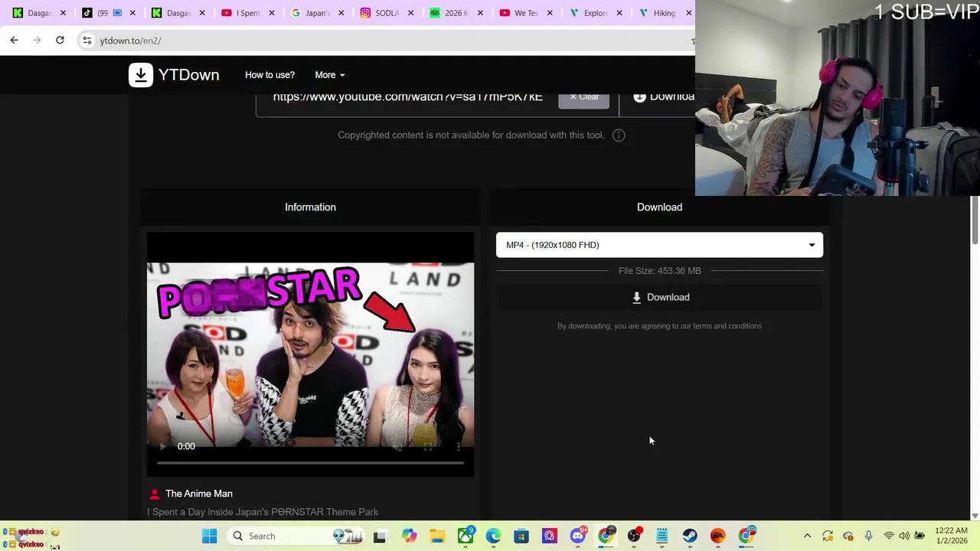Expand the MP4 1920x1080 FHD format dropdown
980x551 pixels.
[659, 245]
